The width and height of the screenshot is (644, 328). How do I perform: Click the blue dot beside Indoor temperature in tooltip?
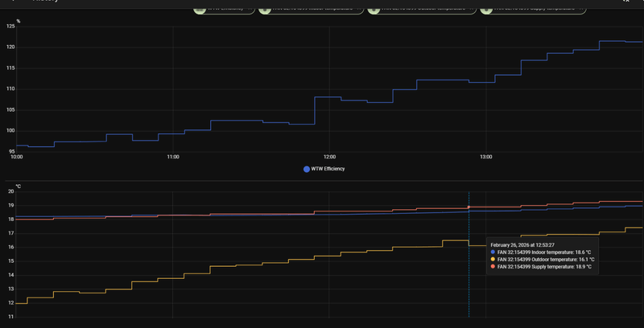493,252
